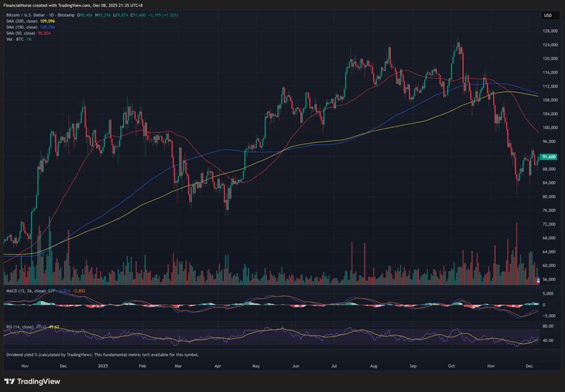Click the 100,000 price axis label
The width and height of the screenshot is (565, 392).
(x=549, y=128)
